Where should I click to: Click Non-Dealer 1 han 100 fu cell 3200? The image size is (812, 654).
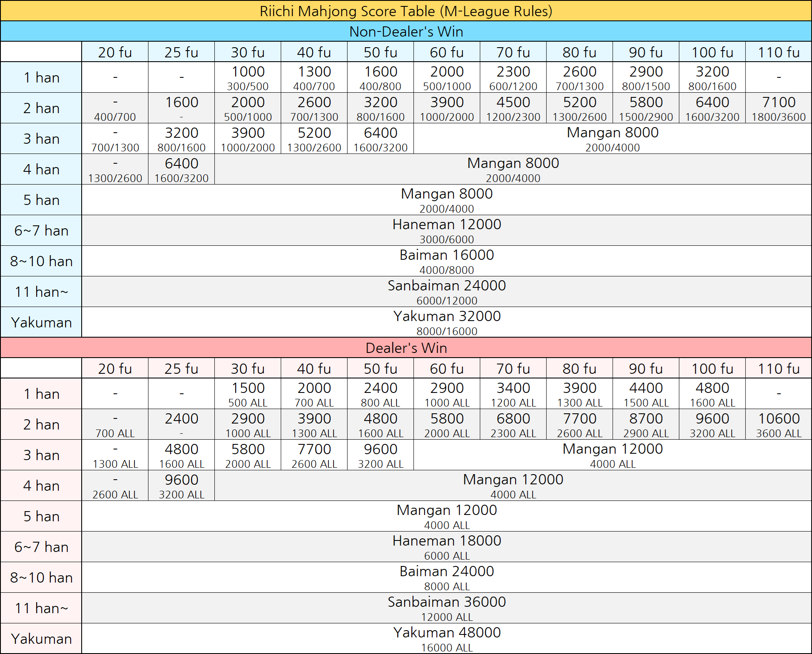tap(712, 77)
